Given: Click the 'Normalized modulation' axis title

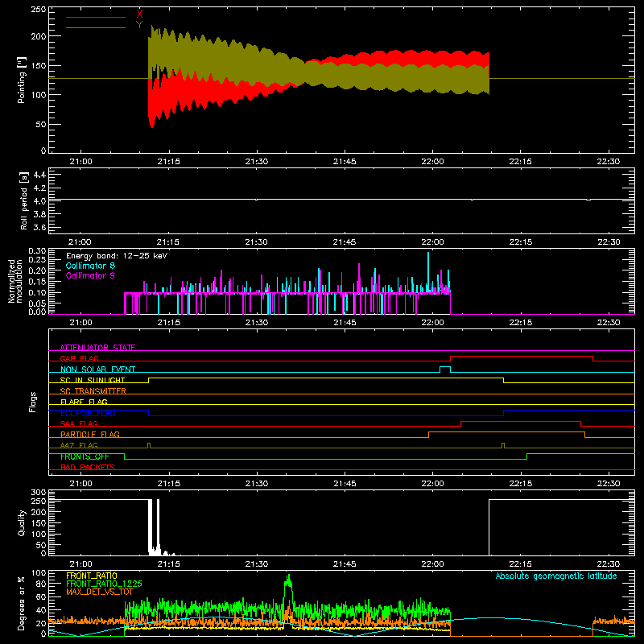Looking at the screenshot, I should (x=15, y=281).
